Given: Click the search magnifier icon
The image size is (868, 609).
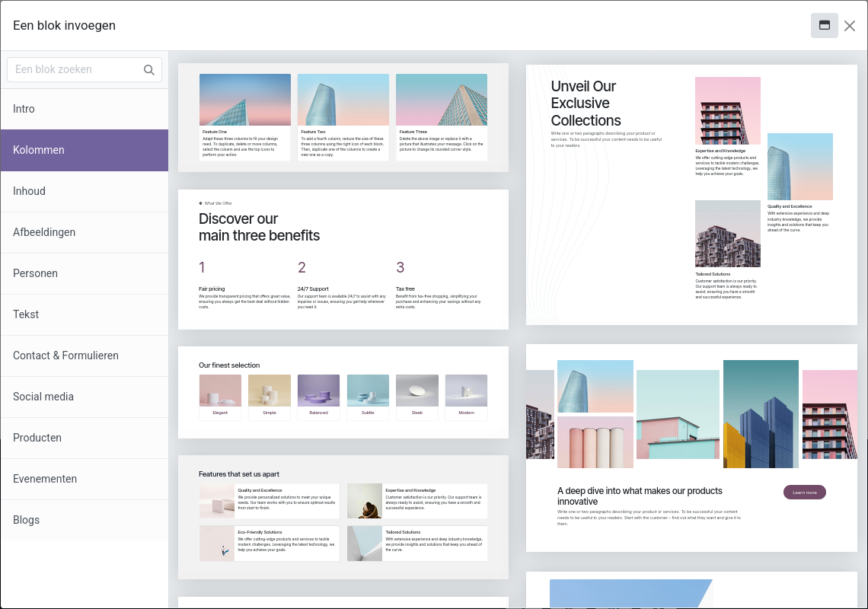Looking at the screenshot, I should [x=149, y=70].
